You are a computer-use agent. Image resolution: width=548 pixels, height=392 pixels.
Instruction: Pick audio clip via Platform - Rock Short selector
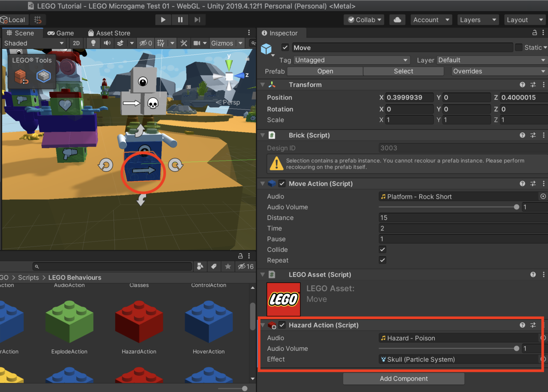(x=543, y=196)
